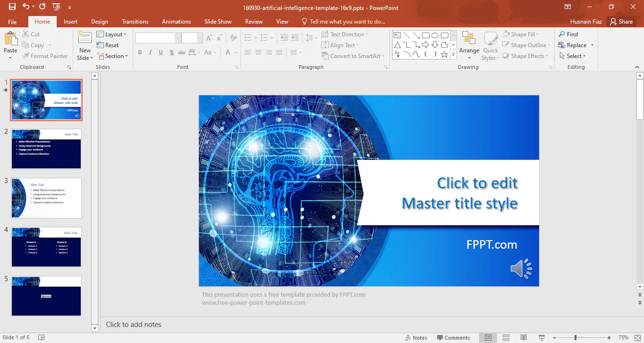Open Clipboard dialog launcher
This screenshot has height=343, width=644.
point(69,67)
